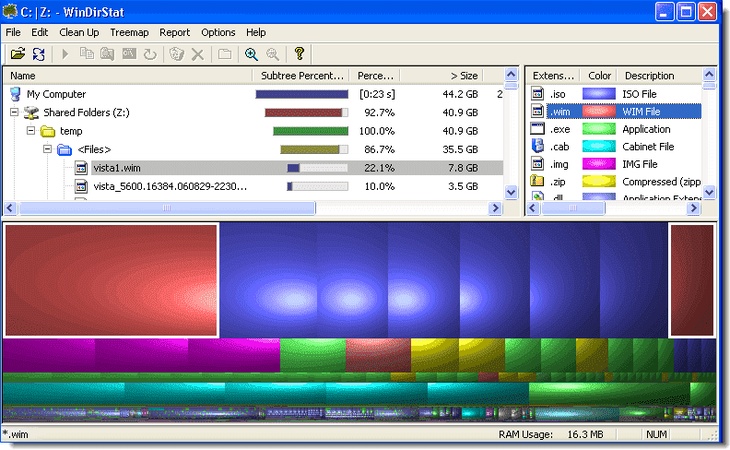Viewport: 730px width, 450px height.
Task: Click the Explorer here toolbar icon
Action: tap(108, 54)
